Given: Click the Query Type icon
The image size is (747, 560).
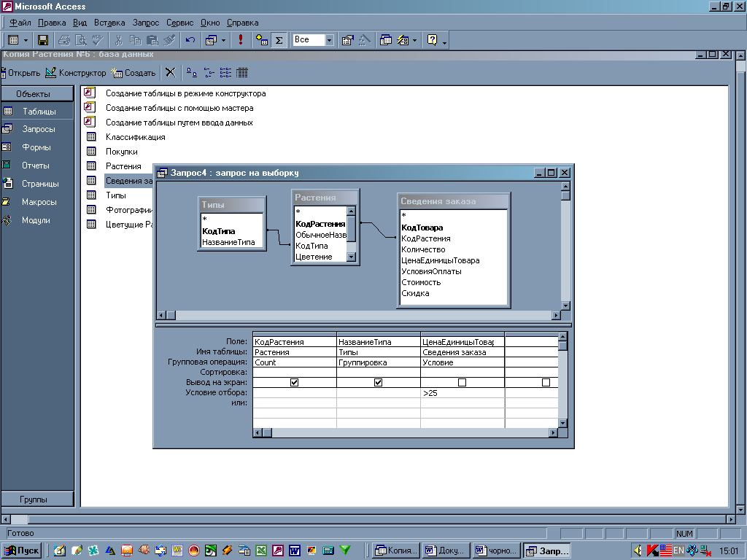Looking at the screenshot, I should [x=211, y=40].
